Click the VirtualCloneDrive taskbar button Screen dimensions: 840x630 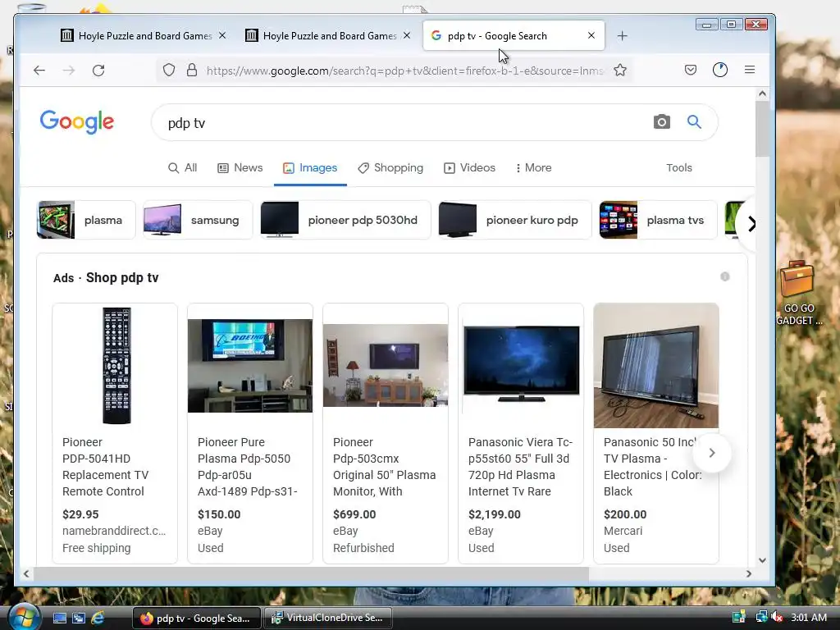click(328, 618)
